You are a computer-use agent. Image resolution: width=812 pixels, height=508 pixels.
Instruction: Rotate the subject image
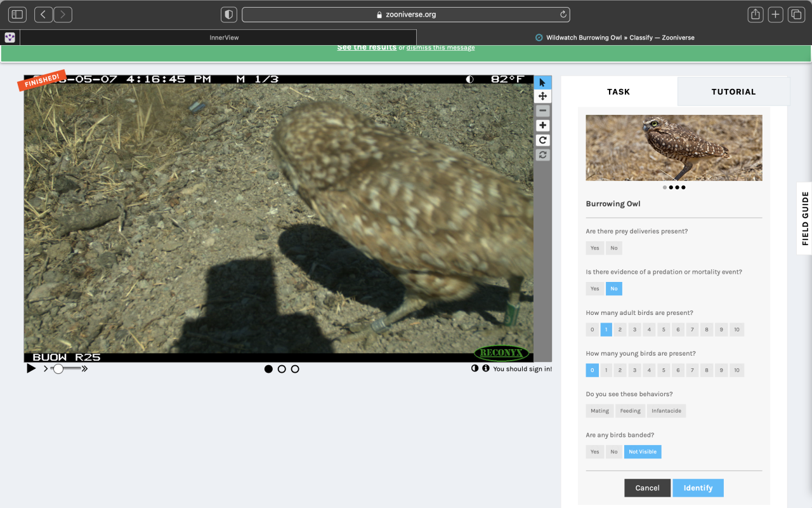[x=542, y=140]
